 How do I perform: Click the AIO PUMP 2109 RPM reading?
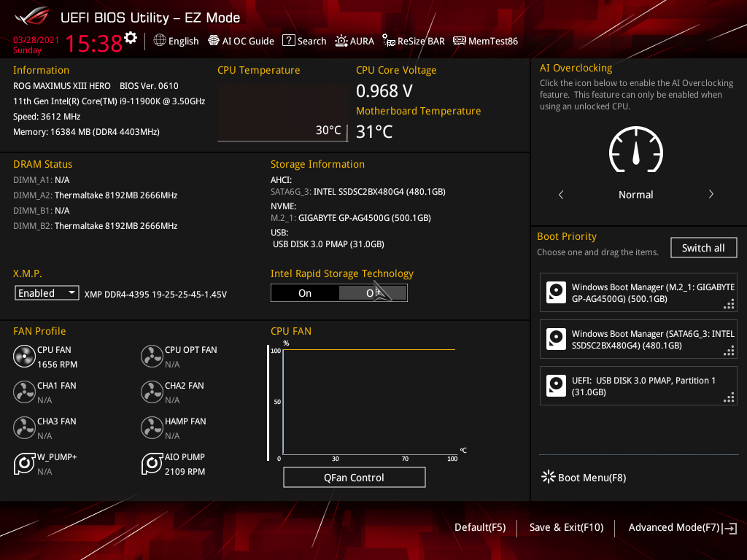click(x=185, y=472)
